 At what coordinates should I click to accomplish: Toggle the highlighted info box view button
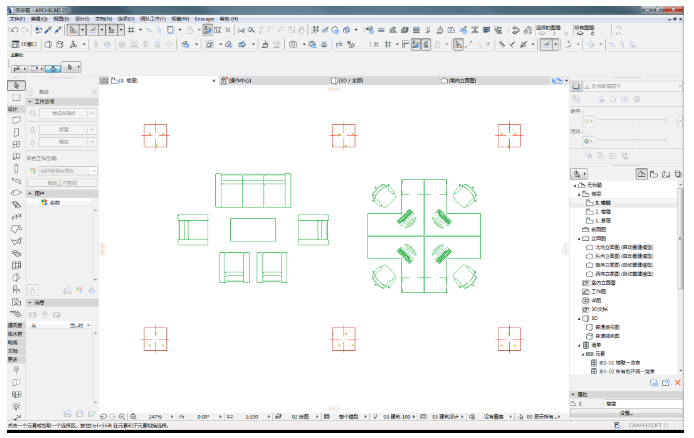coord(53,69)
